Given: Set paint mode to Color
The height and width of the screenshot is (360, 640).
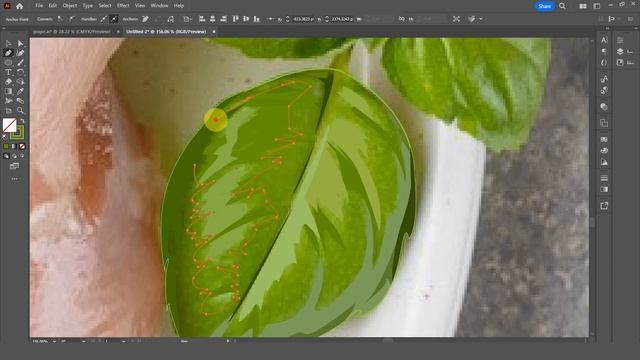Looking at the screenshot, I should tap(6, 146).
